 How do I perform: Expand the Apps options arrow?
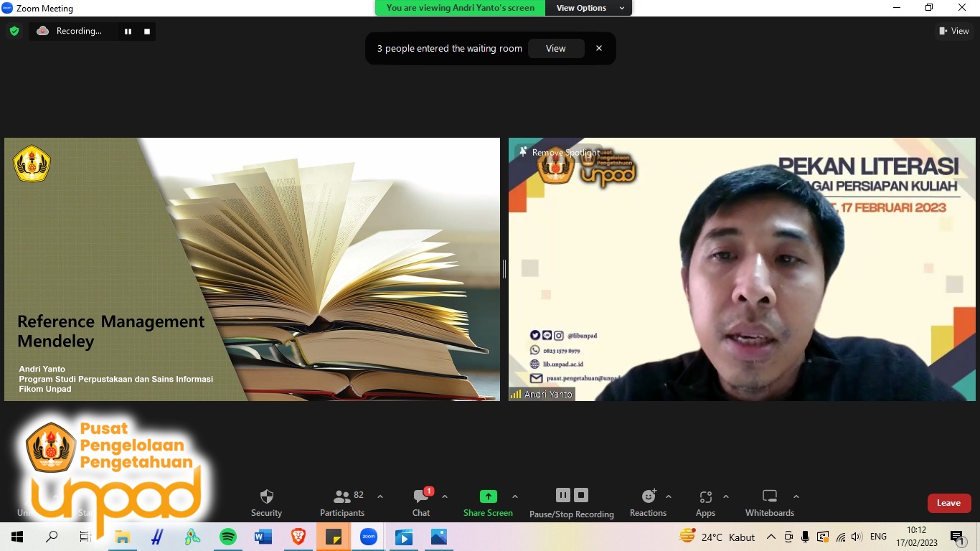[726, 496]
